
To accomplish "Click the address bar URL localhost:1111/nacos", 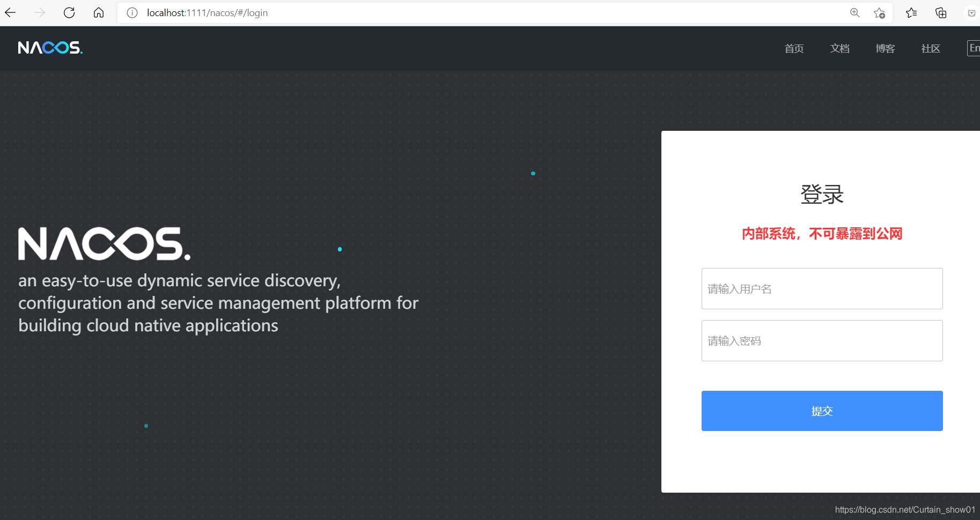I will pos(207,13).
